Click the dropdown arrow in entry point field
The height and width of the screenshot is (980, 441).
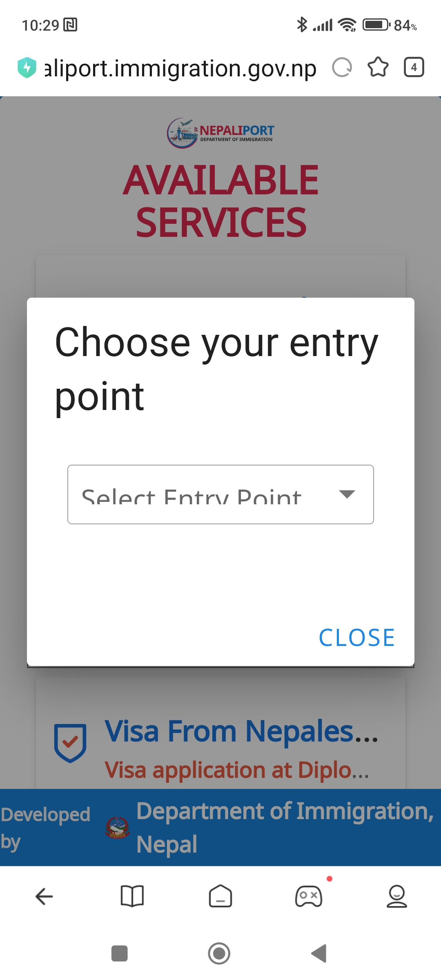[x=347, y=494]
